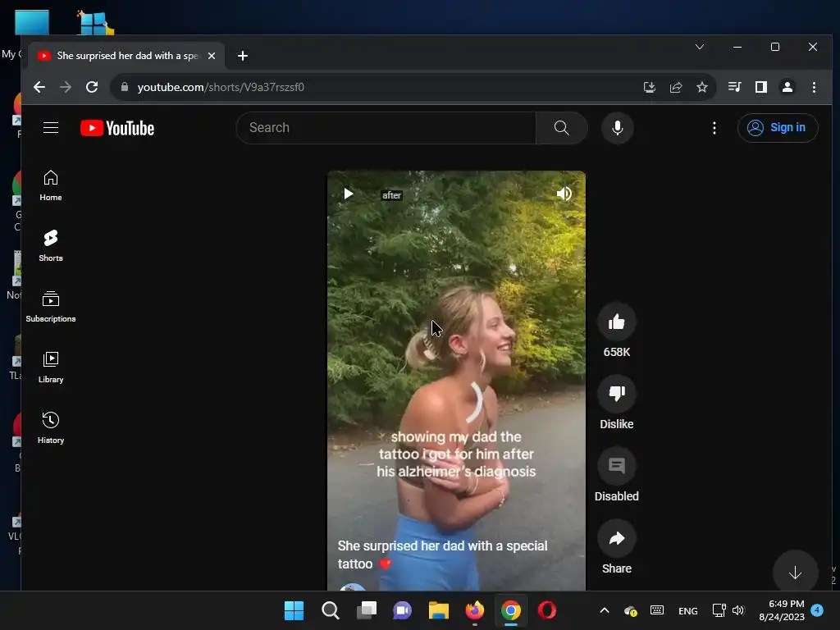Bookmark this tab with star icon

[702, 87]
